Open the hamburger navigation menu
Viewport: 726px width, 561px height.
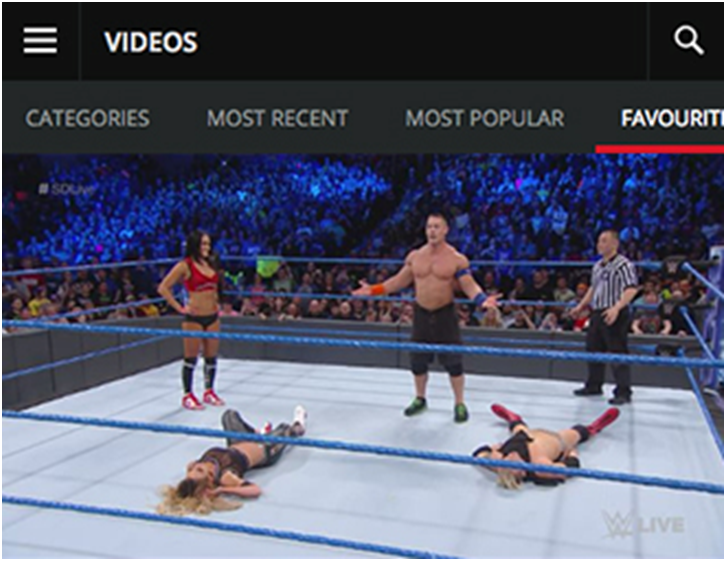click(x=40, y=40)
